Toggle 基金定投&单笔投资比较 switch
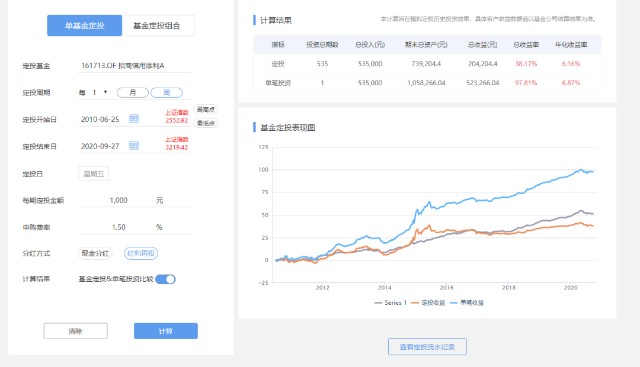 165,279
